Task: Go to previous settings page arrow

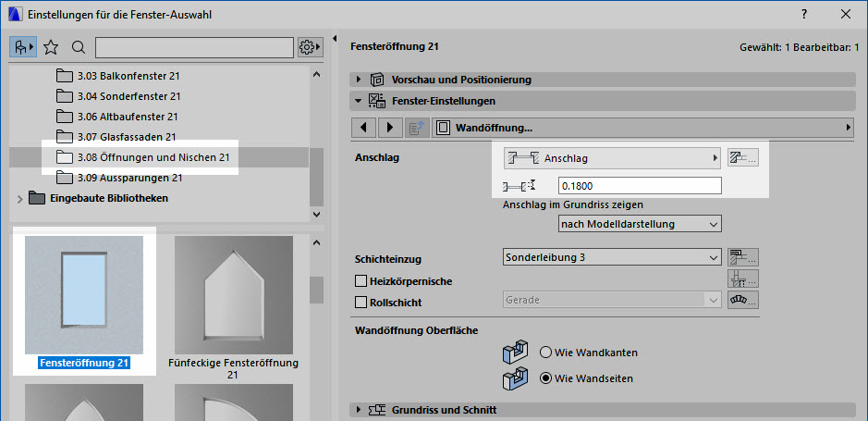Action: [x=363, y=128]
